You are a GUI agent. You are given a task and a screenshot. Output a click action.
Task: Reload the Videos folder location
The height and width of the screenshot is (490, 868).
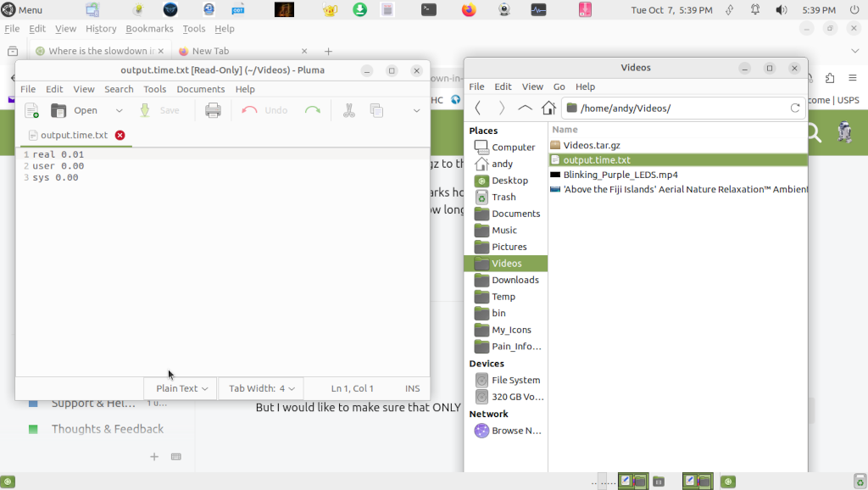click(x=794, y=108)
